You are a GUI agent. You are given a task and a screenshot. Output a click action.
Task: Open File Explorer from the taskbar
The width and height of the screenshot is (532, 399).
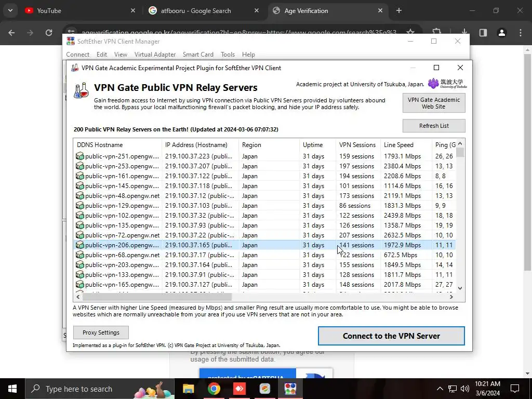(x=188, y=389)
